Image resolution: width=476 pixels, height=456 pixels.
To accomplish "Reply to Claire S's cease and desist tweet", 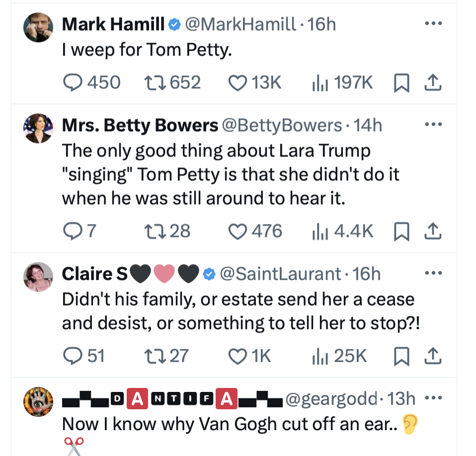I will pyautogui.click(x=74, y=356).
